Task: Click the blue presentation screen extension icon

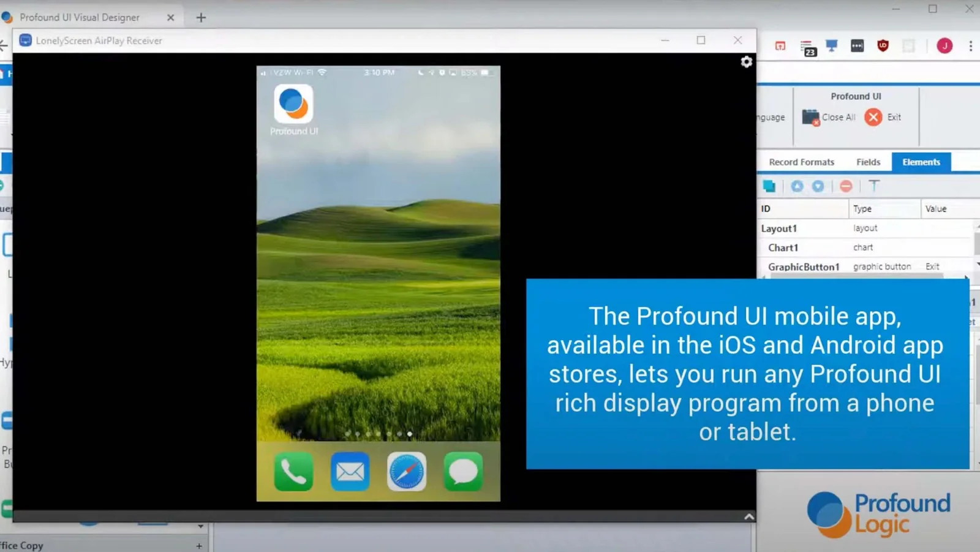Action: coord(831,45)
